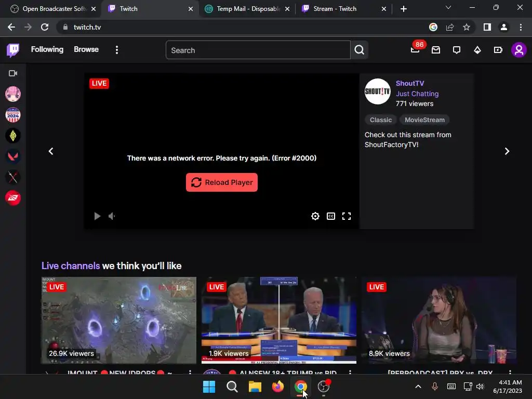Open Prime loot crown icon with 86 badge
This screenshot has width=532, height=399.
(x=415, y=49)
